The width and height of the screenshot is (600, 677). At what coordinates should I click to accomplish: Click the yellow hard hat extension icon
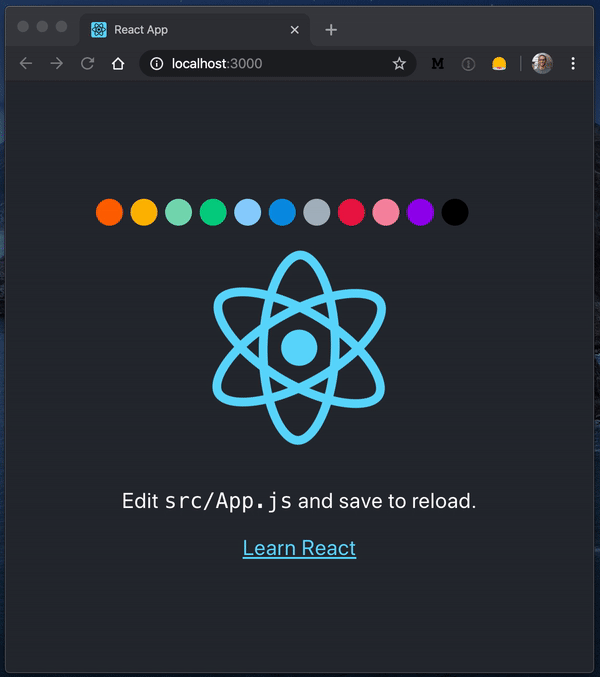click(498, 63)
